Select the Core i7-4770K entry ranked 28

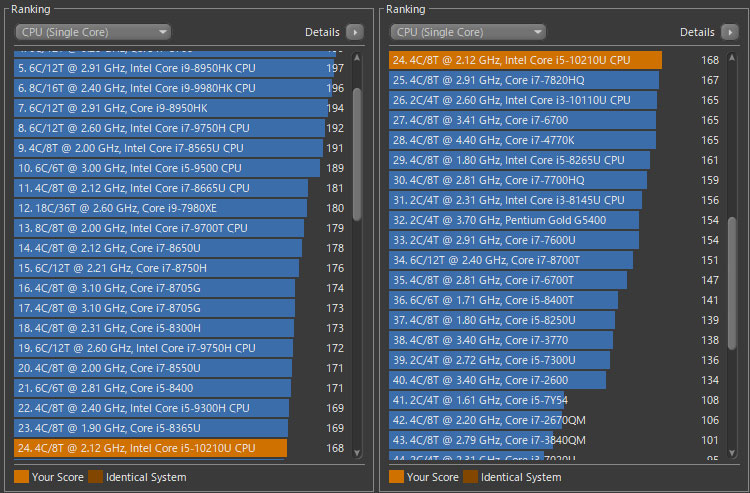[519, 140]
